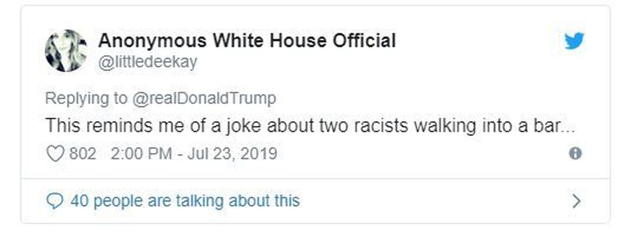Click the Twitter bird logo
Image resolution: width=644 pixels, height=237 pixels.
pyautogui.click(x=574, y=41)
